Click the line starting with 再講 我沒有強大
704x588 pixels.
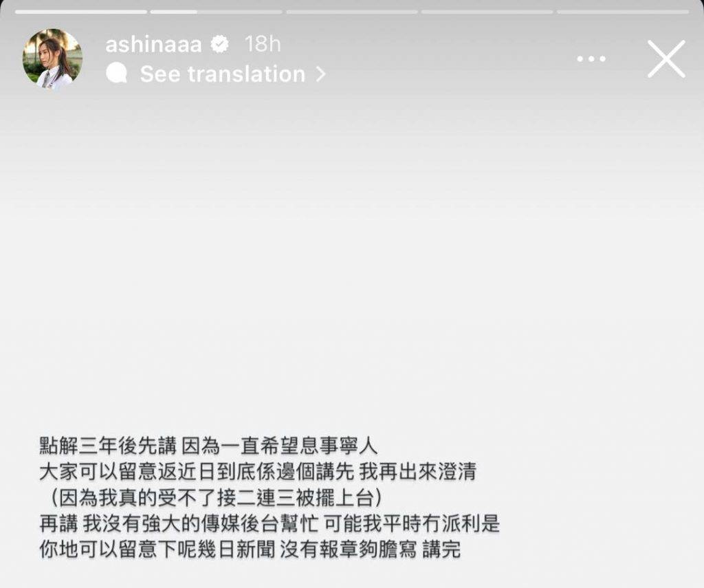tap(269, 524)
